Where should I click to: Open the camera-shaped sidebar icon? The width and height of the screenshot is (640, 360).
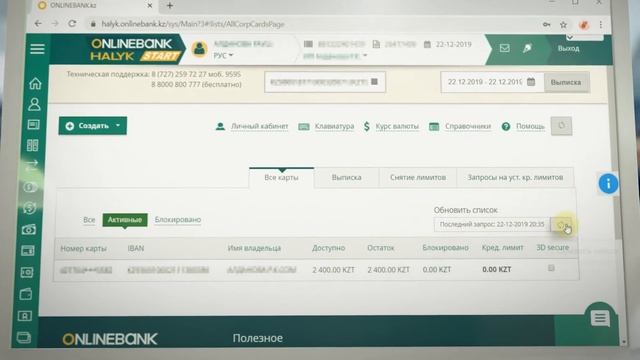[x=29, y=230]
